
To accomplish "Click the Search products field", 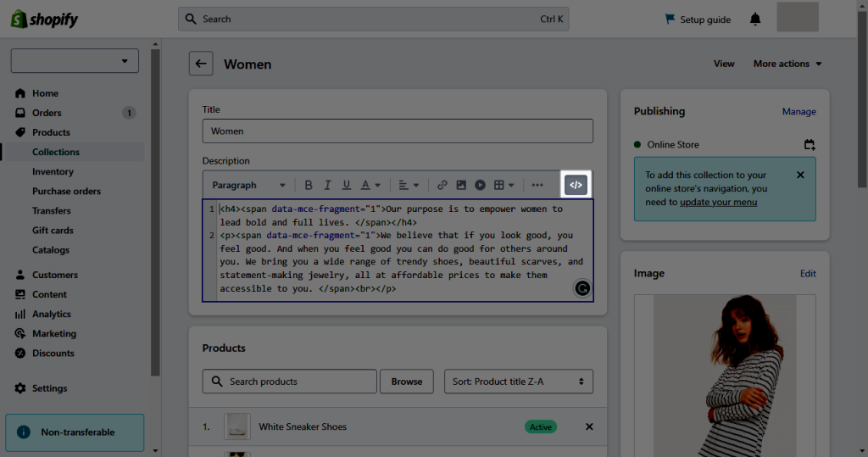I will (290, 382).
